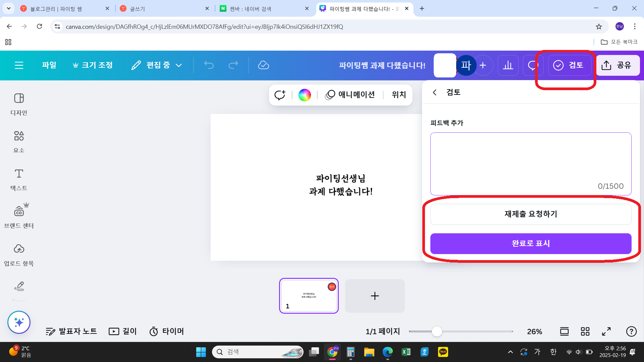This screenshot has height=362, width=644.
Task: Redo action arrow in top bar
Action: click(x=233, y=65)
